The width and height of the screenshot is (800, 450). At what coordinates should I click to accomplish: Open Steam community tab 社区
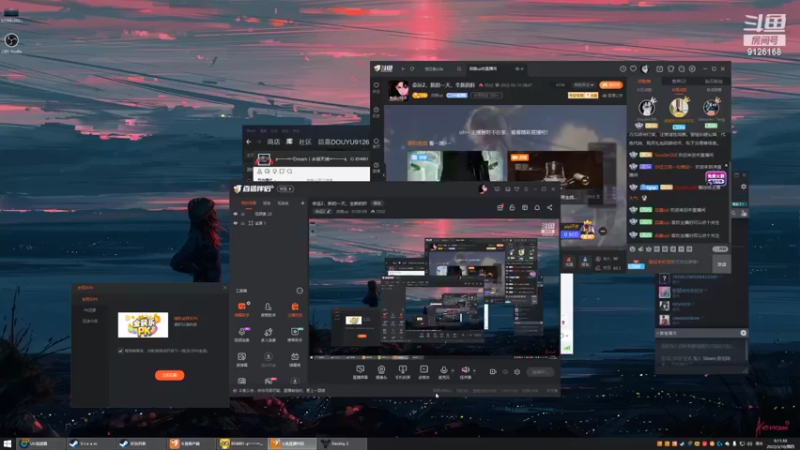point(305,142)
